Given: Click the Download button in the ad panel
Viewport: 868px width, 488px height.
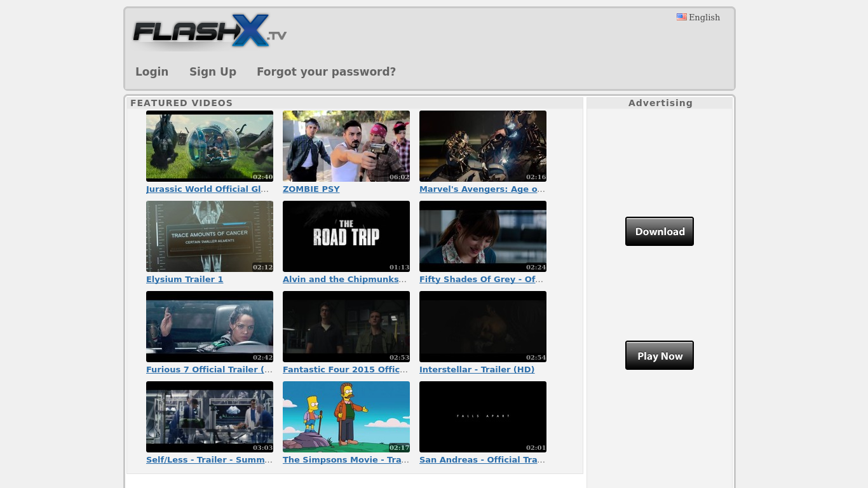Looking at the screenshot, I should click(x=660, y=231).
